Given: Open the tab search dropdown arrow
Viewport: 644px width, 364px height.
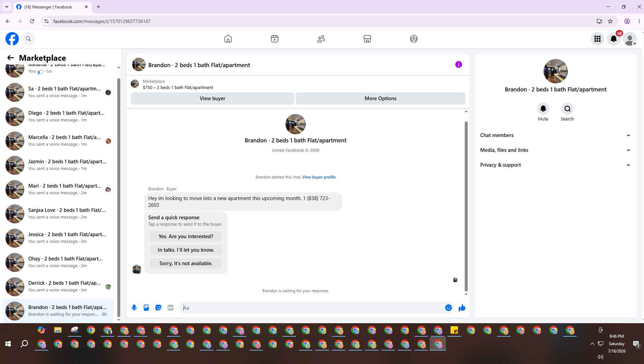Looking at the screenshot, I should tap(7, 7).
